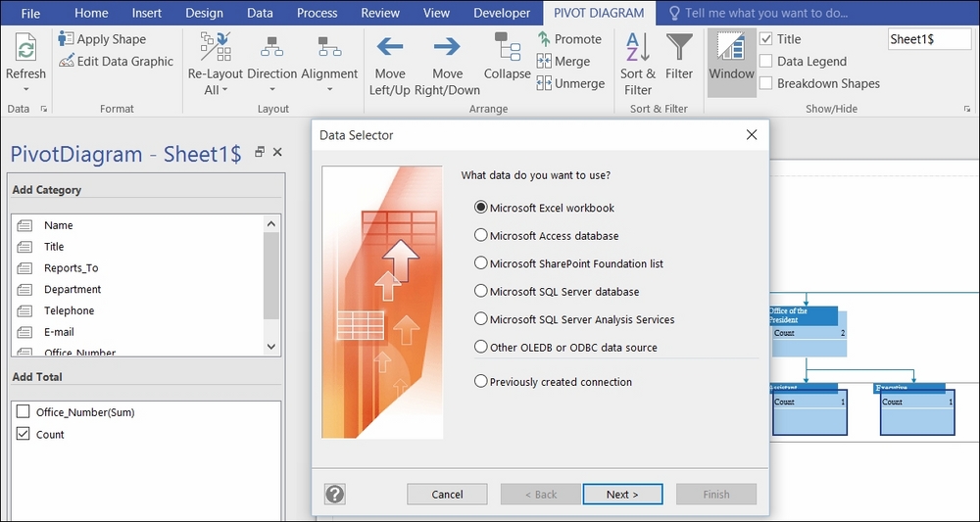The height and width of the screenshot is (522, 980).
Task: Uncheck the Count total
Action: 24,434
